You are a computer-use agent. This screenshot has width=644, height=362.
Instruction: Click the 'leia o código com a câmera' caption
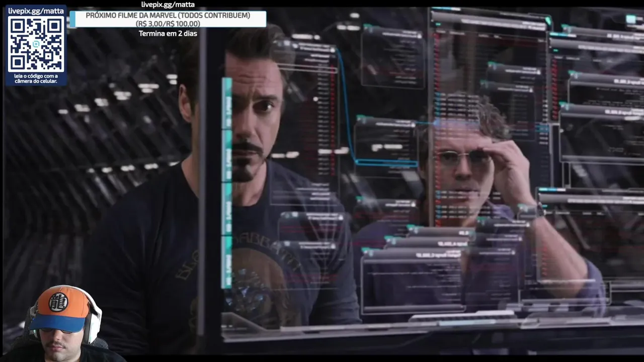36,78
